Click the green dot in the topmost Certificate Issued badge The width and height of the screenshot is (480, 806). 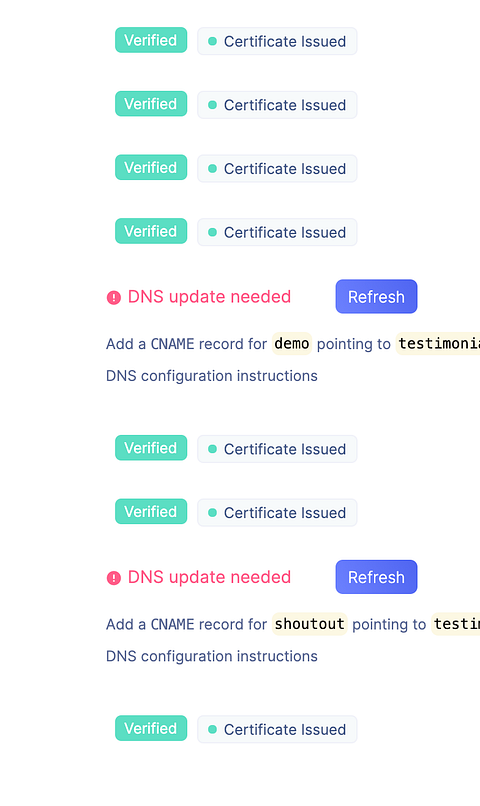click(212, 41)
